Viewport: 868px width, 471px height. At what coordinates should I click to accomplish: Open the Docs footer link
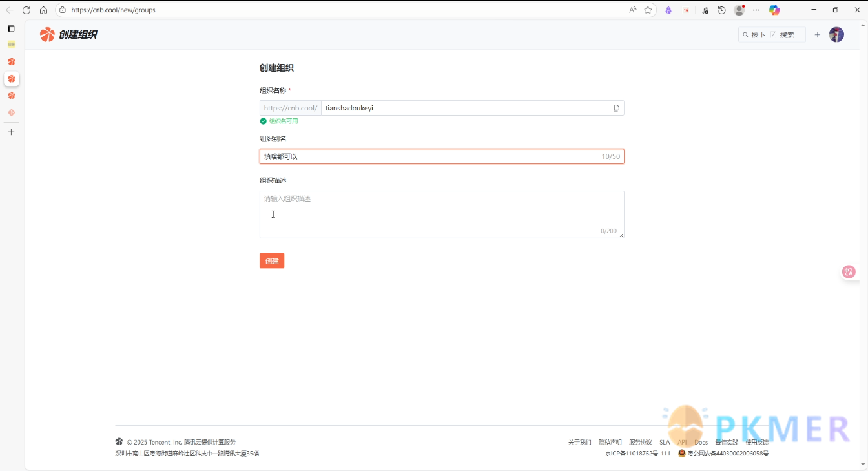coord(701,442)
